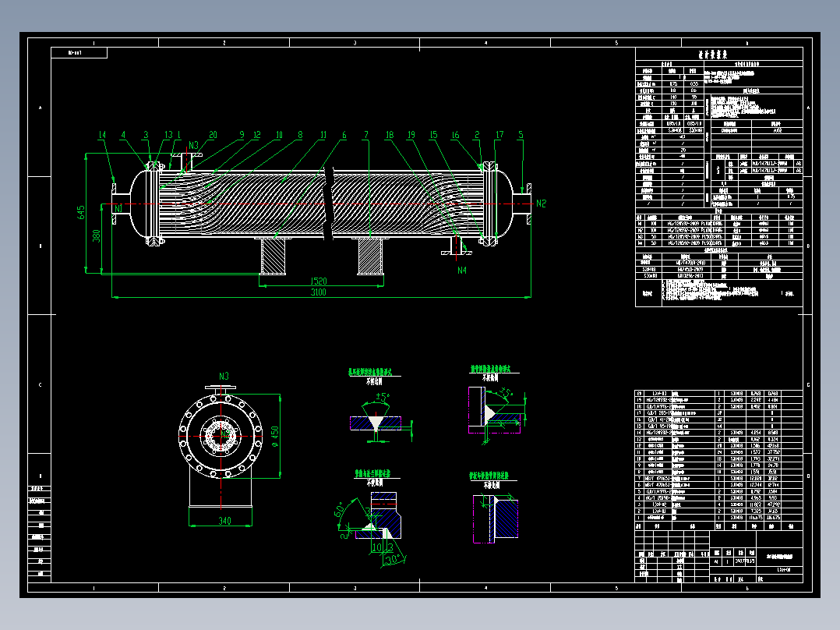Image resolution: width=840 pixels, height=630 pixels.
Task: Click part callout number 13
Action: click(x=168, y=135)
